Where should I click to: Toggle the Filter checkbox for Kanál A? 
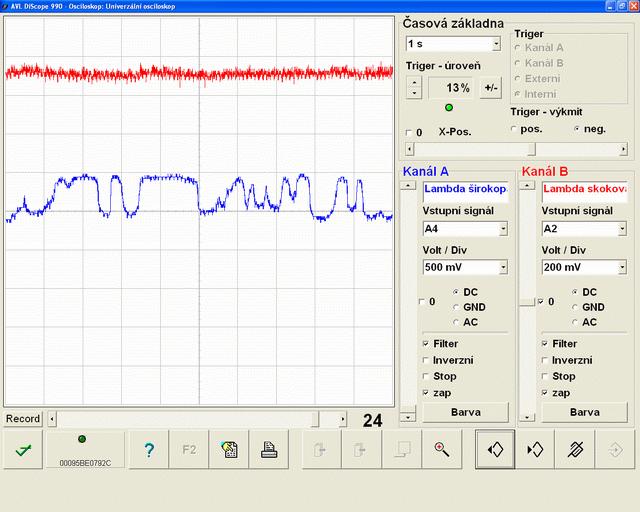tap(427, 343)
